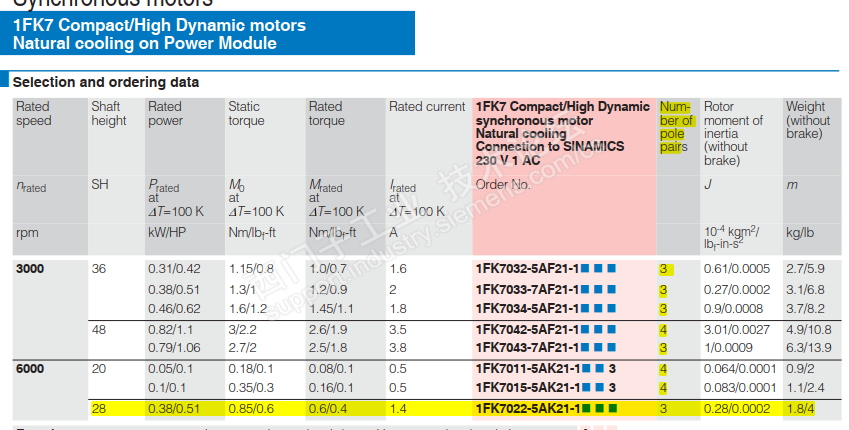
Task: Click the highlighted shaft height "28"
Action: pyautogui.click(x=99, y=408)
